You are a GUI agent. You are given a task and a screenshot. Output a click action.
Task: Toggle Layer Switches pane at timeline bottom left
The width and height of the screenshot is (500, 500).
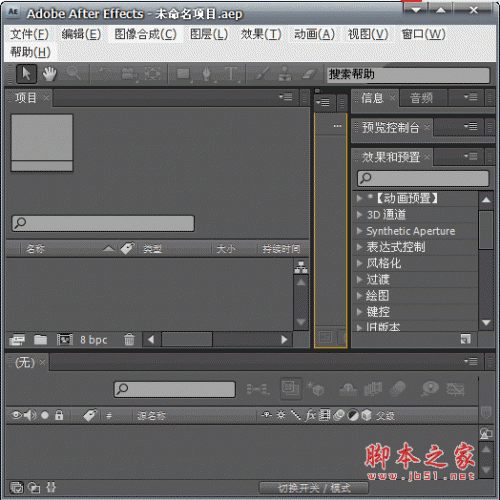point(16,488)
